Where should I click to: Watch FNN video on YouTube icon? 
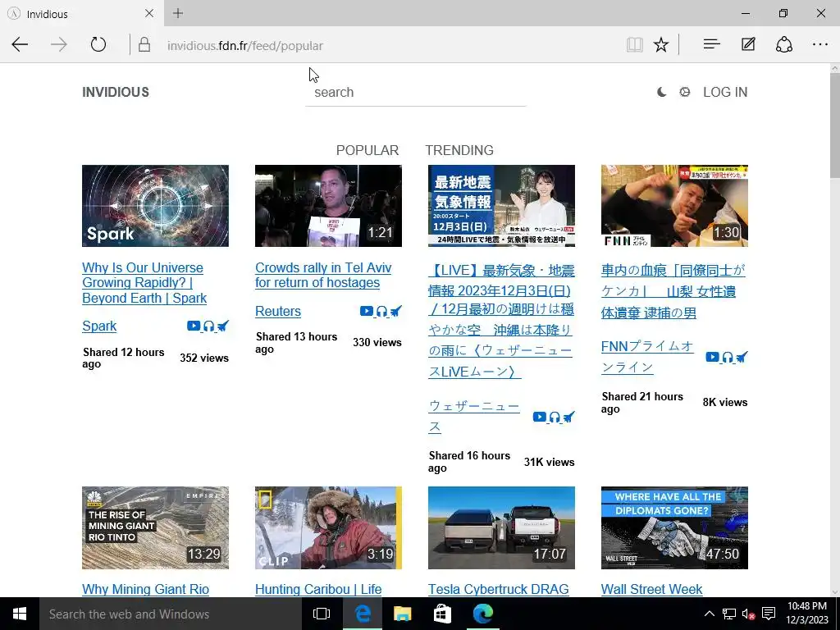pyautogui.click(x=713, y=357)
